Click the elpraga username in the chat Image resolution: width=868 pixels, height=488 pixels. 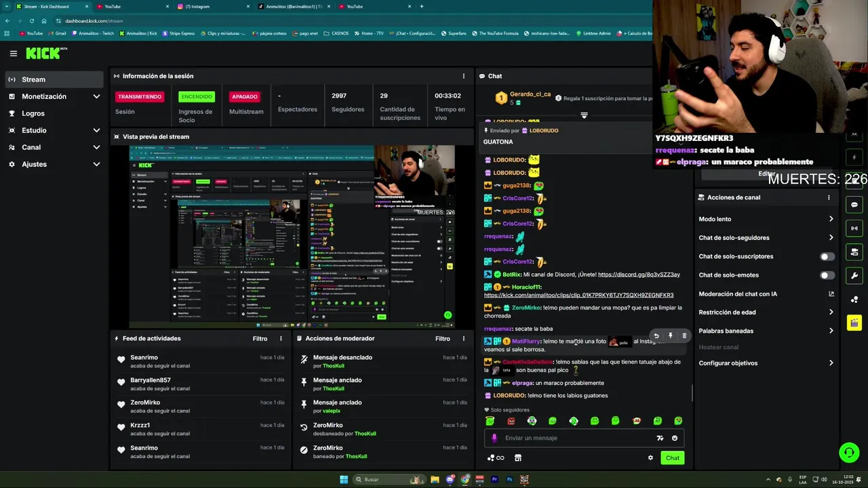[522, 383]
